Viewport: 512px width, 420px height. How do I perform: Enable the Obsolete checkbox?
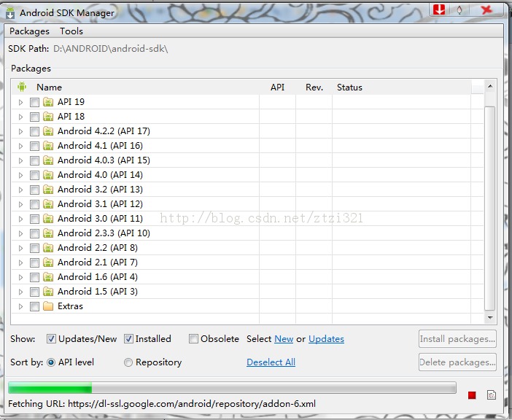(193, 339)
